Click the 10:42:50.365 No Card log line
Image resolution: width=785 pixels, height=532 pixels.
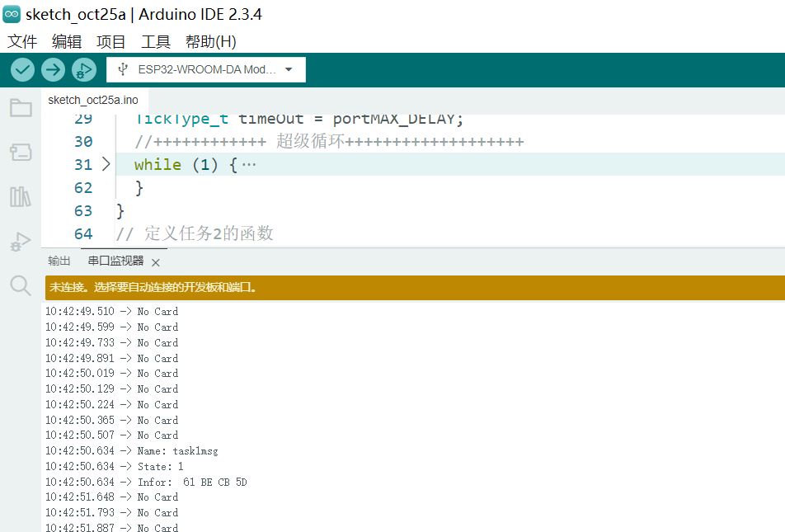pos(111,420)
